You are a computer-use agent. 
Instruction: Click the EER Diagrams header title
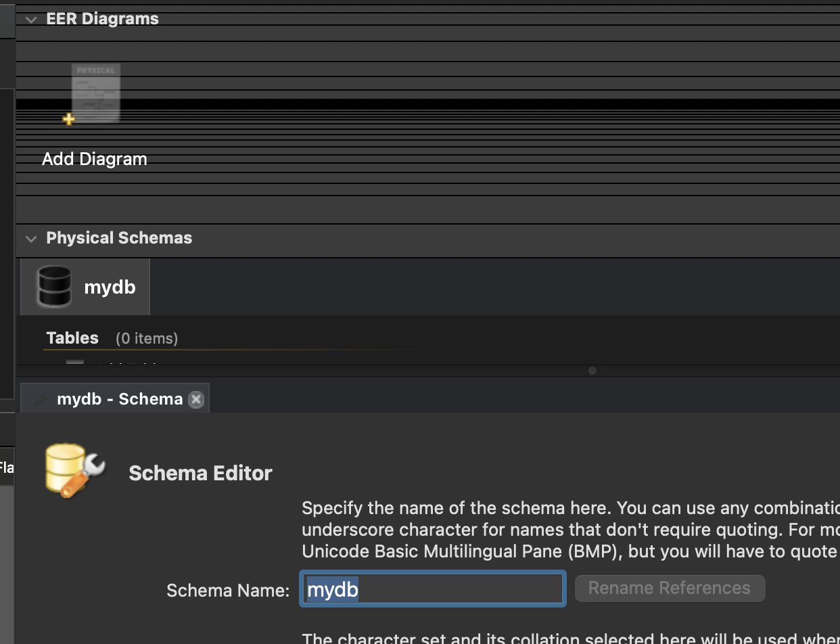103,19
